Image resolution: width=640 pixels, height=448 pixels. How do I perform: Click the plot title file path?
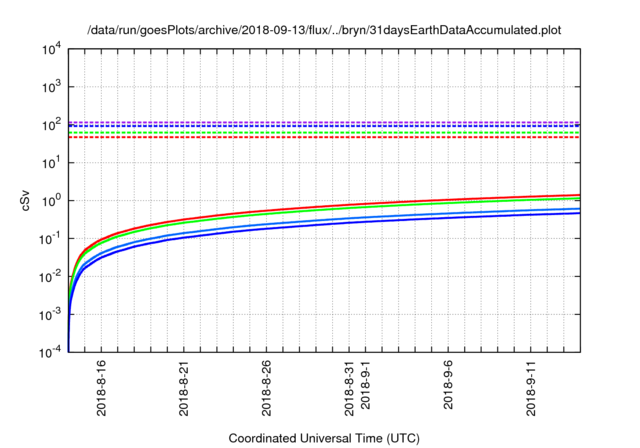[x=324, y=30]
